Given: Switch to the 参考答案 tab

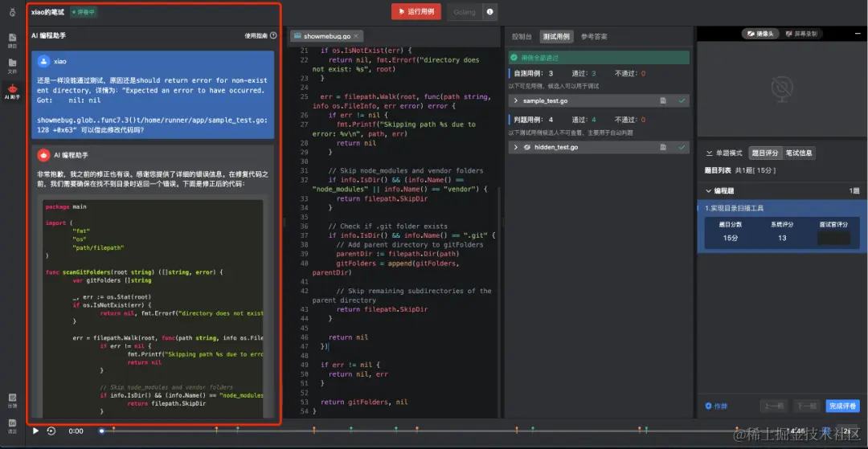Looking at the screenshot, I should click(594, 36).
